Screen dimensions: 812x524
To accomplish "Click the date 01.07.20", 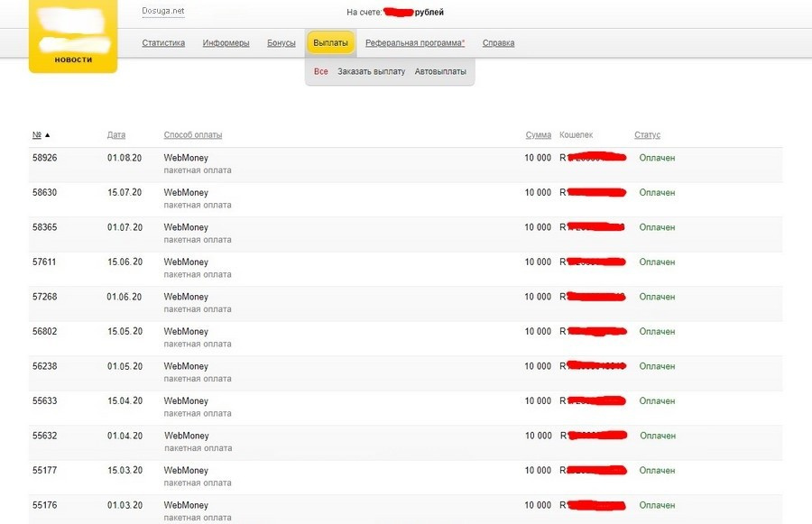I will click(125, 226).
